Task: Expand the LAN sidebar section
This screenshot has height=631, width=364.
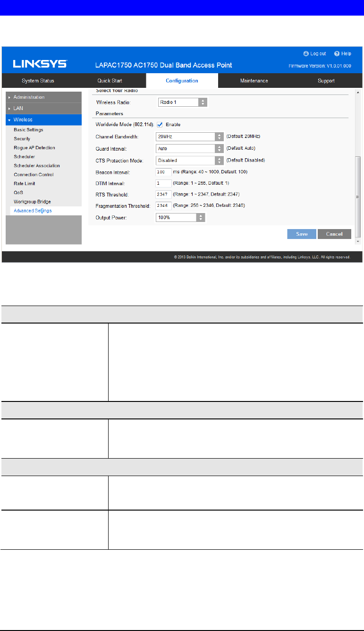Action: pos(43,109)
